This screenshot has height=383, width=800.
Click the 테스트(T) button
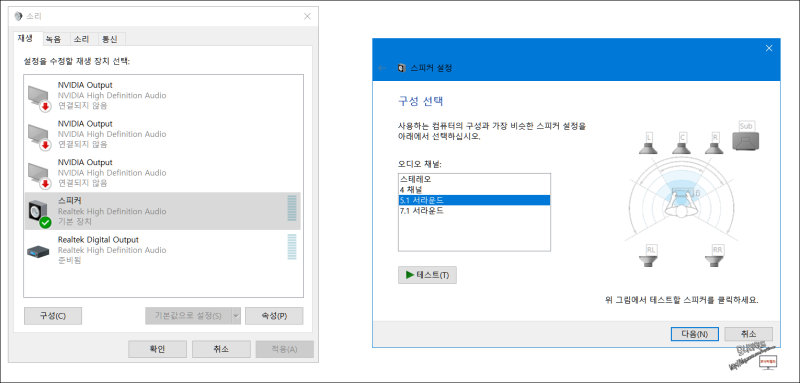click(427, 275)
